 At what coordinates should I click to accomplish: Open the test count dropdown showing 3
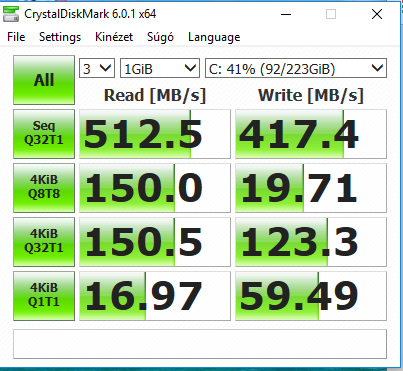click(x=97, y=68)
